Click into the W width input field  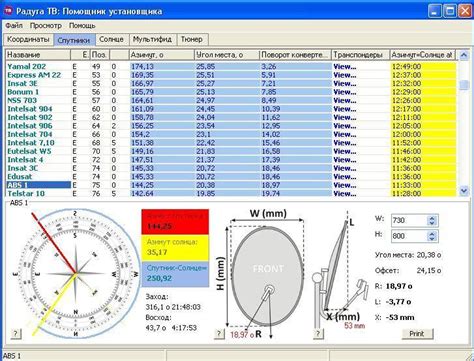[409, 220]
